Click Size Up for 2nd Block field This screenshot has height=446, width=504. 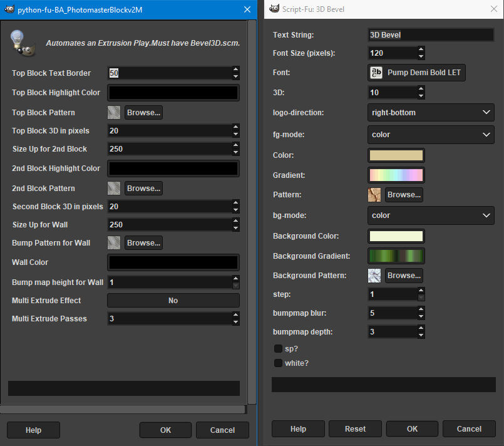coord(170,149)
